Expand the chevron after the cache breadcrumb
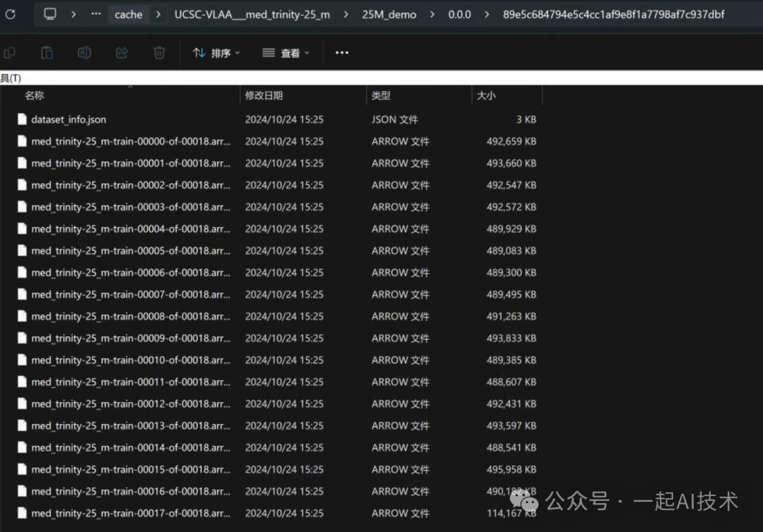 pyautogui.click(x=158, y=14)
